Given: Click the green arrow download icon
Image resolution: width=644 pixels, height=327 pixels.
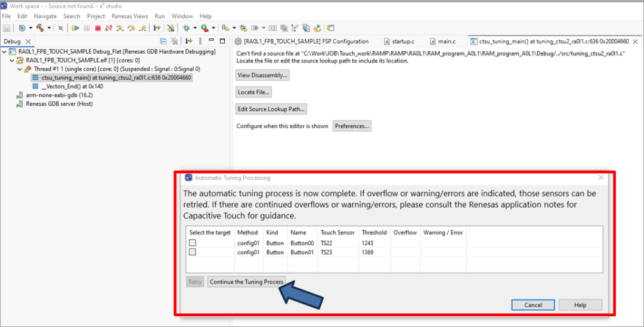Looking at the screenshot, I should (317, 28).
